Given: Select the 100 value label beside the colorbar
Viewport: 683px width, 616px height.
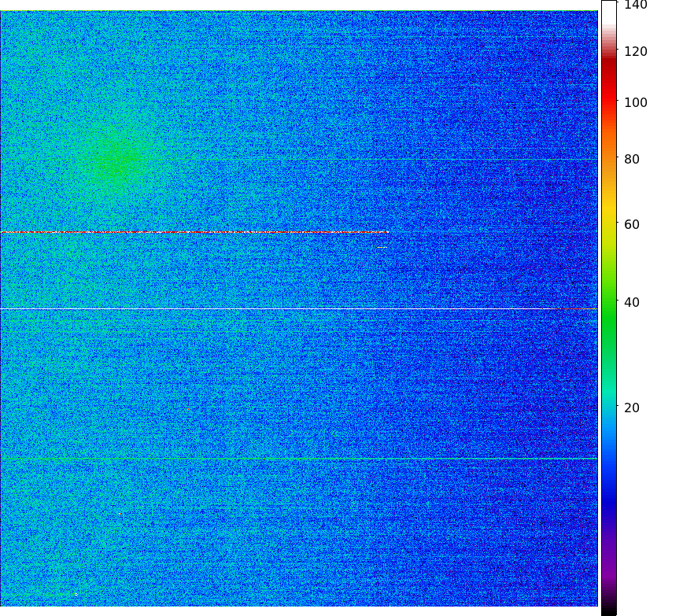Looking at the screenshot, I should [x=635, y=103].
